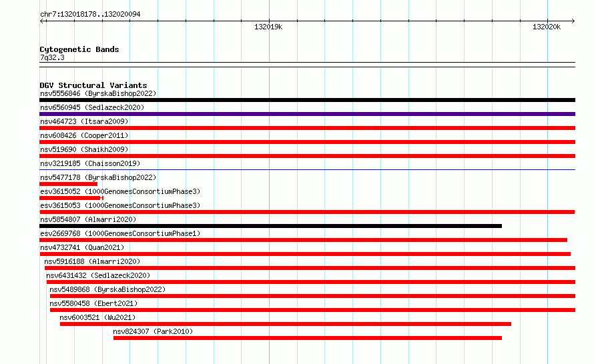Click the short red nsv5477178 bar
This screenshot has width=594, height=364.
(68, 184)
